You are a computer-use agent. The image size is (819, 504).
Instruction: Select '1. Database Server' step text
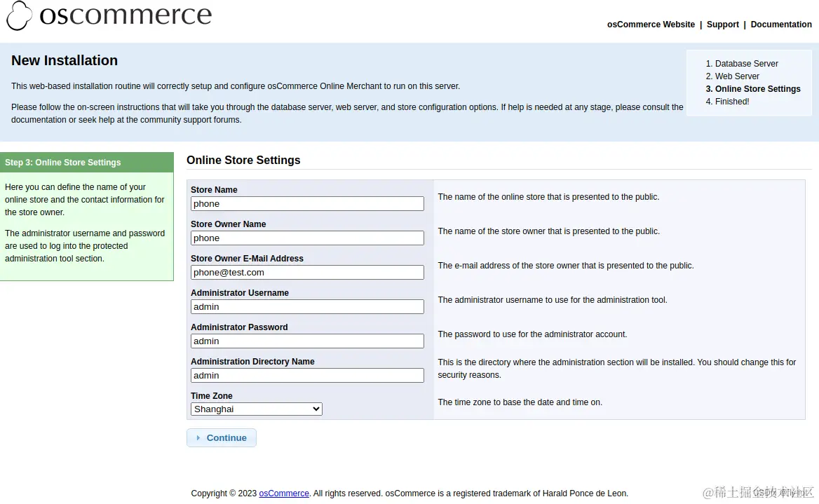(x=742, y=64)
